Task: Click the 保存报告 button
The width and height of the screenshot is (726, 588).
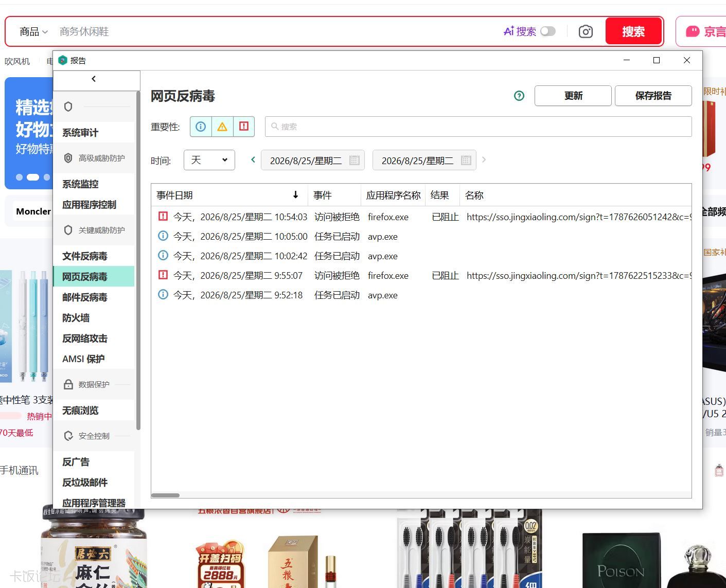Action: (x=653, y=96)
